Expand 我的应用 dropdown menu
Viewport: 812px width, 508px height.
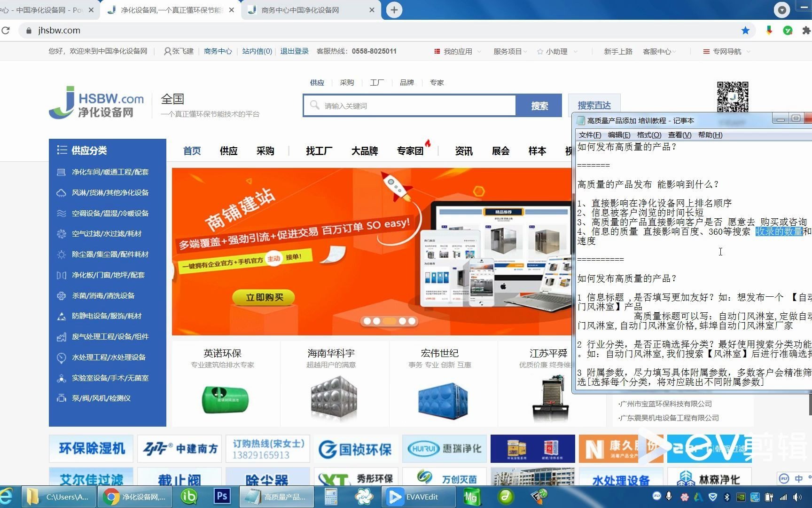458,51
